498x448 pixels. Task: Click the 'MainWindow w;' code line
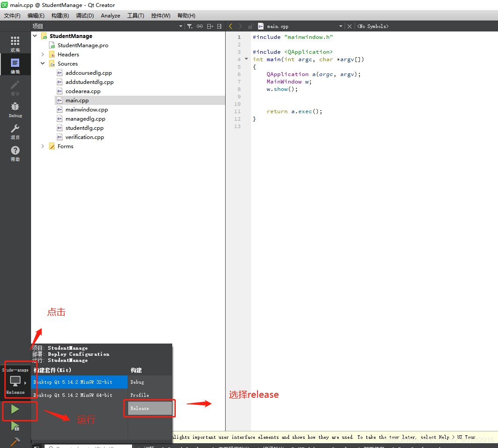click(x=289, y=82)
